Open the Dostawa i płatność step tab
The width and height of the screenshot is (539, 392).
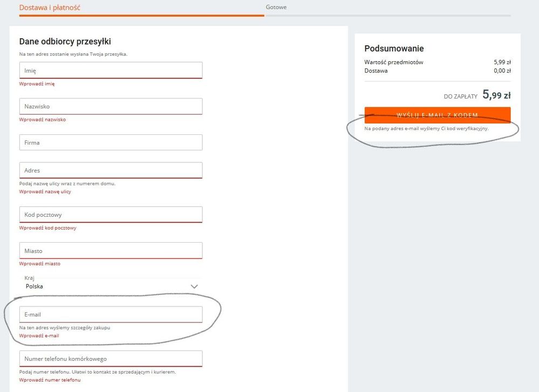tap(50, 8)
